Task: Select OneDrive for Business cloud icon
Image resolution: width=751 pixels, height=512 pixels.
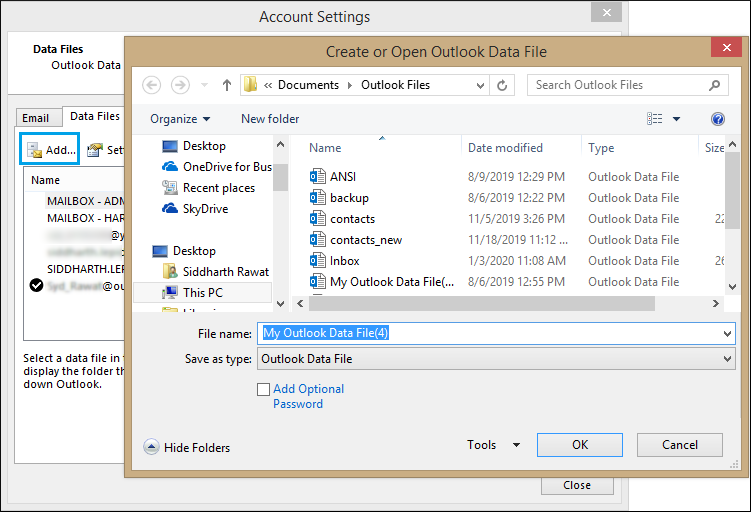Action: 170,167
